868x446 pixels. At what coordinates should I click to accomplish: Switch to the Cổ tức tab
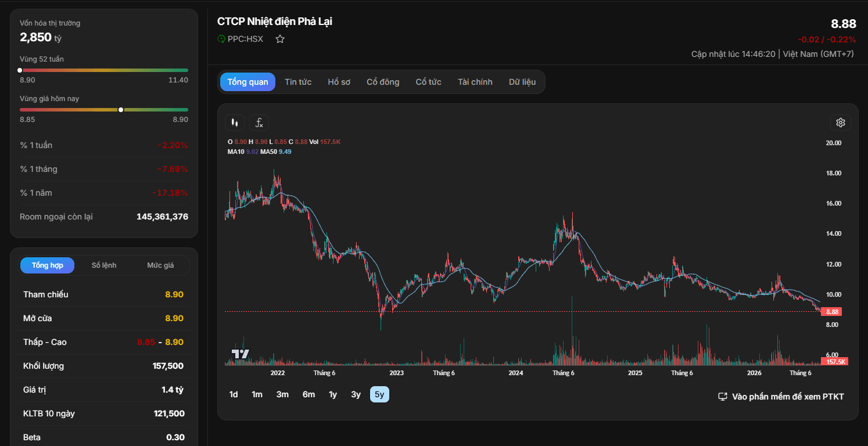(x=428, y=82)
